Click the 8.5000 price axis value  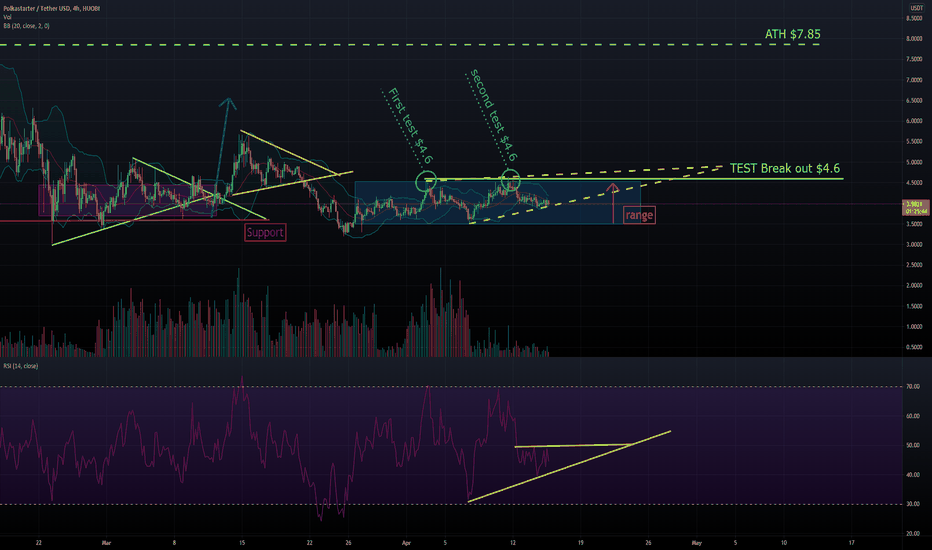(914, 18)
